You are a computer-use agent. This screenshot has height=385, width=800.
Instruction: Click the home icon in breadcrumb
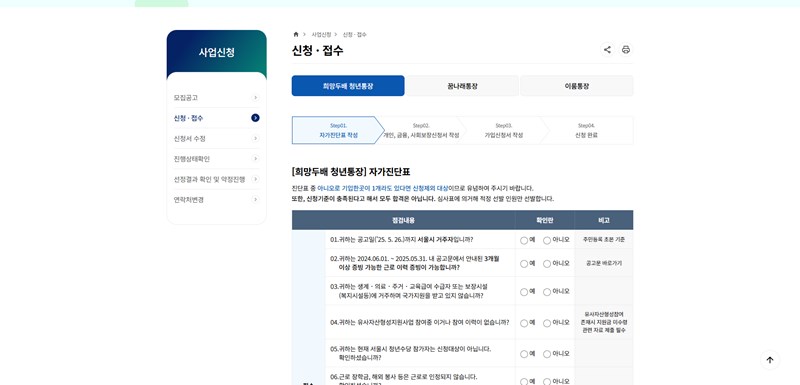tap(296, 34)
